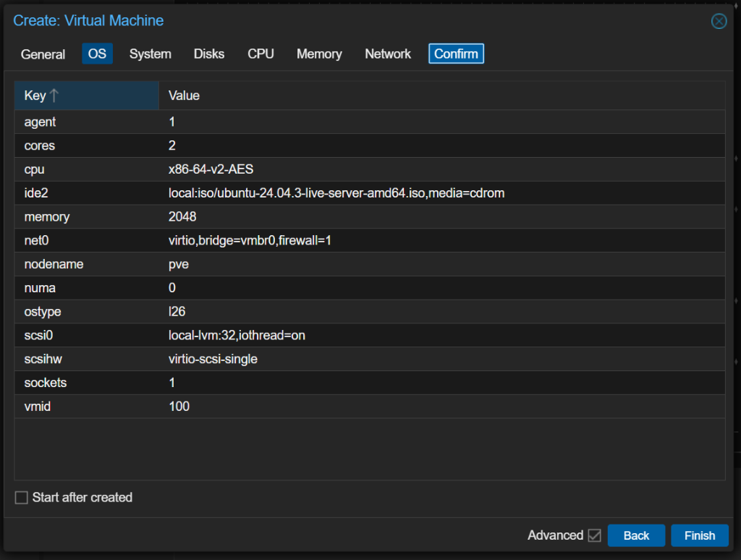Select the Confirm tab
The height and width of the screenshot is (560, 741).
point(456,54)
